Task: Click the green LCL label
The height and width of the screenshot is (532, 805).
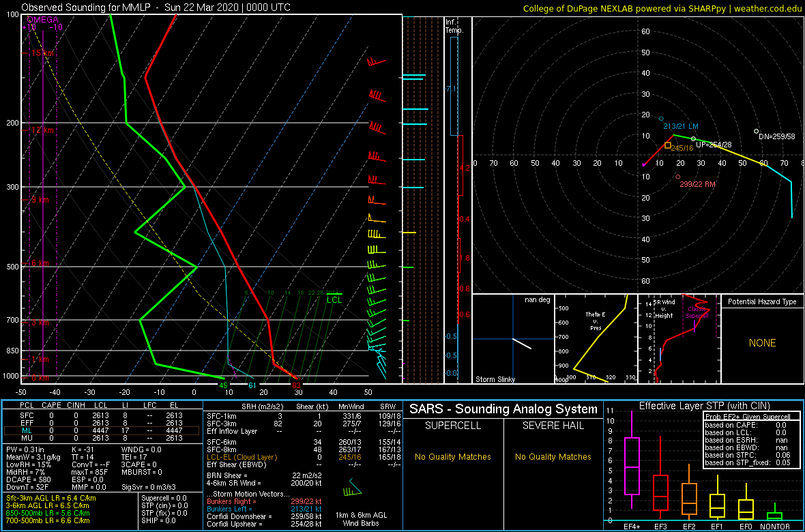Action: [x=334, y=300]
